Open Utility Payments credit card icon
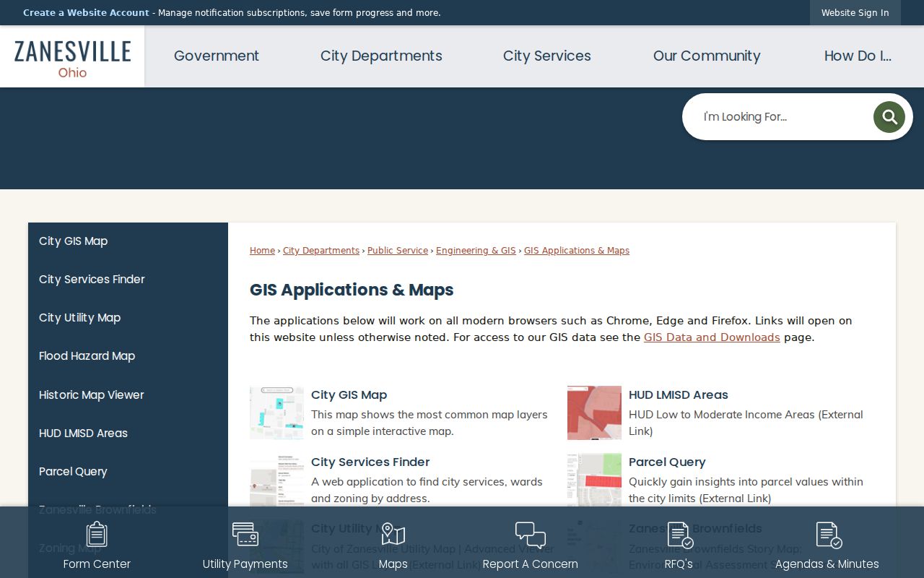 click(245, 535)
